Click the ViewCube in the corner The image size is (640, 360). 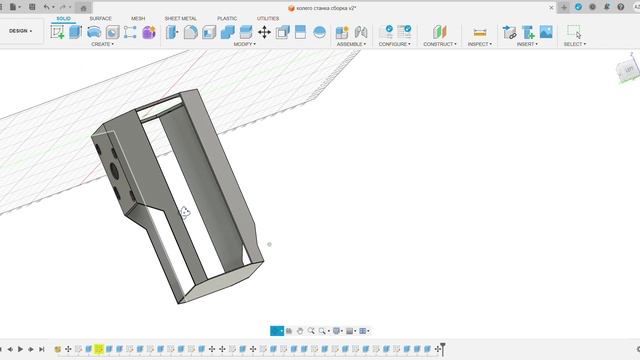[x=628, y=69]
